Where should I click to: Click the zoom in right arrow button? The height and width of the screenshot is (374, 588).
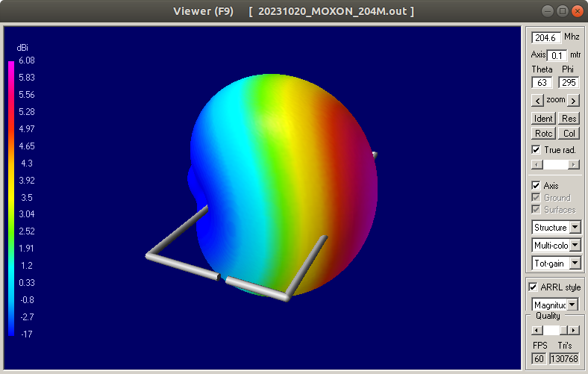pyautogui.click(x=573, y=100)
